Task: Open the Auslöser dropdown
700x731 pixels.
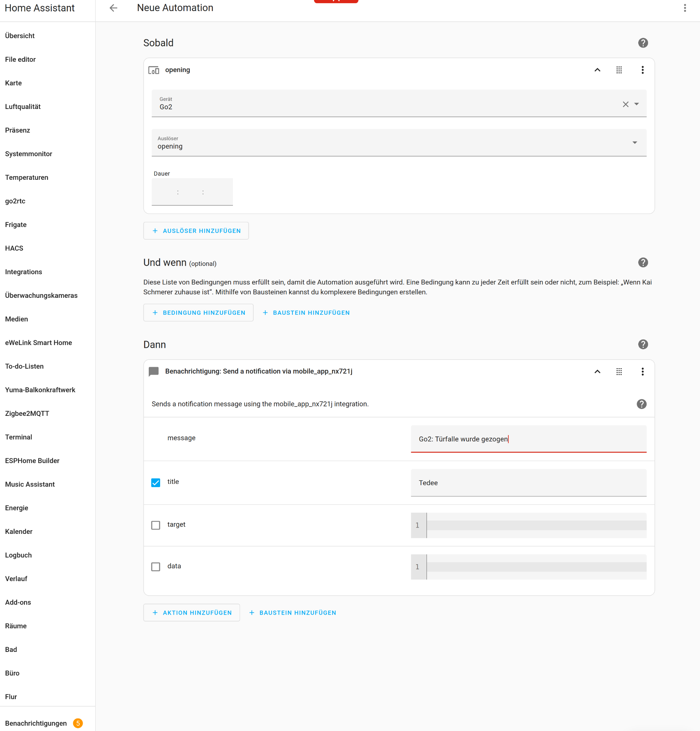Action: pos(399,143)
